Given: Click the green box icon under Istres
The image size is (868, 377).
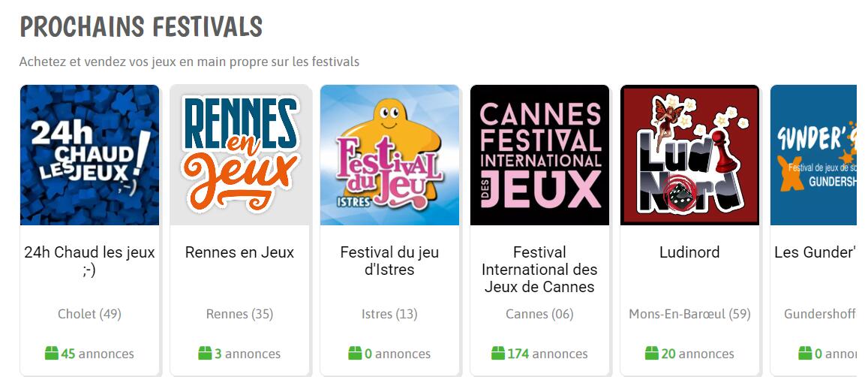Looking at the screenshot, I should tap(355, 353).
